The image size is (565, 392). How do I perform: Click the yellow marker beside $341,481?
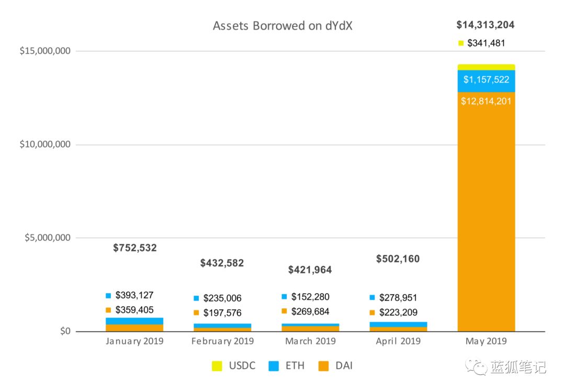pos(460,43)
